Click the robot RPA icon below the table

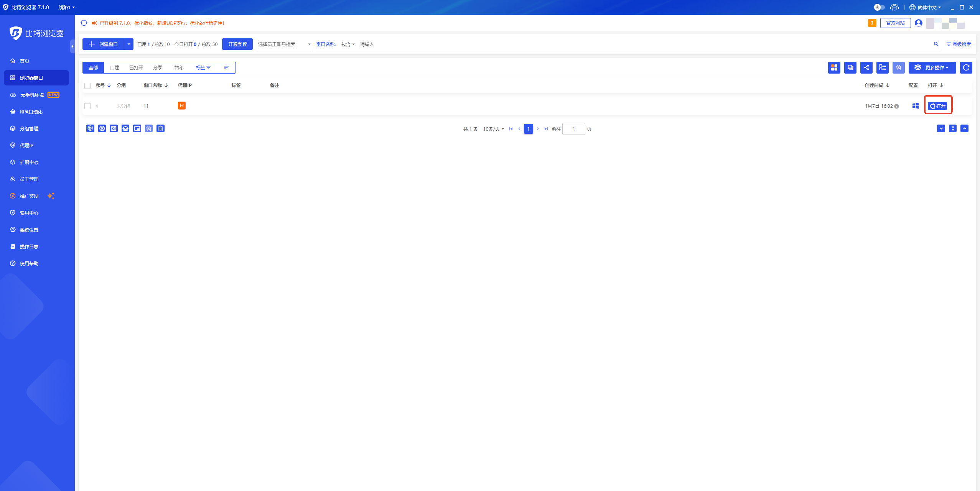pos(125,128)
